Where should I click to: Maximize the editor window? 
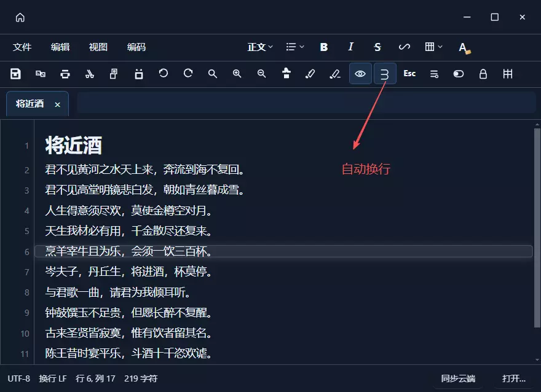pyautogui.click(x=494, y=17)
